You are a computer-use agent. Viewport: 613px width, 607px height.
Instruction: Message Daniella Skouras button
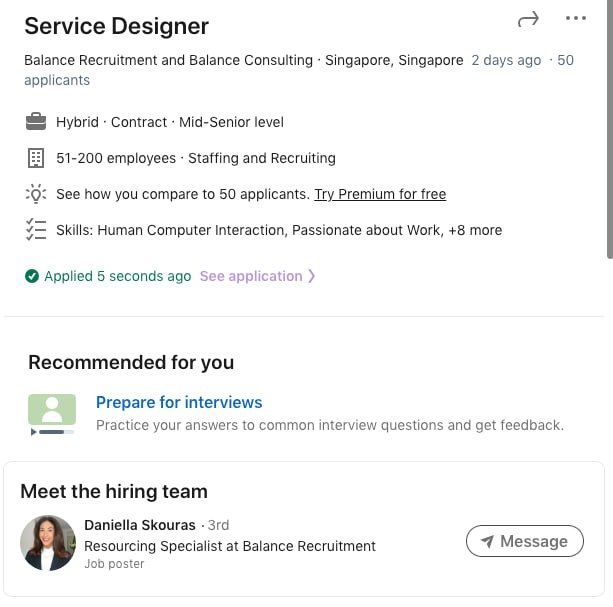tap(524, 541)
